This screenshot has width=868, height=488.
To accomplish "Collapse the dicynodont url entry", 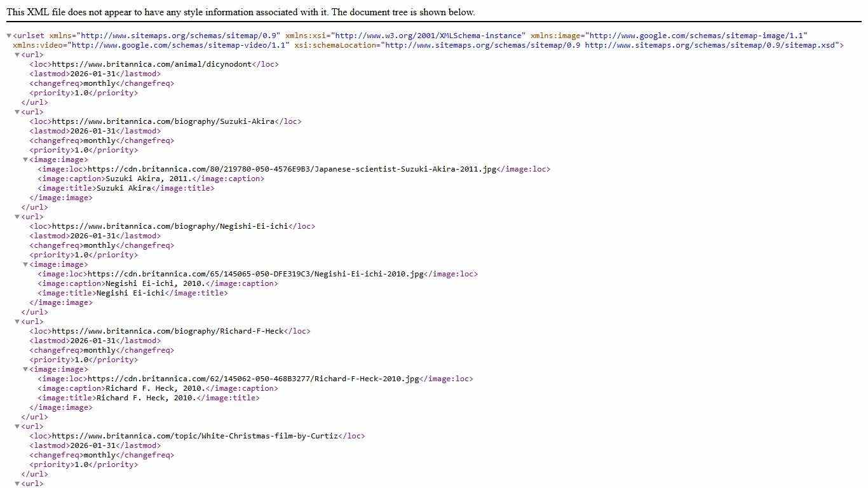I will [x=17, y=55].
